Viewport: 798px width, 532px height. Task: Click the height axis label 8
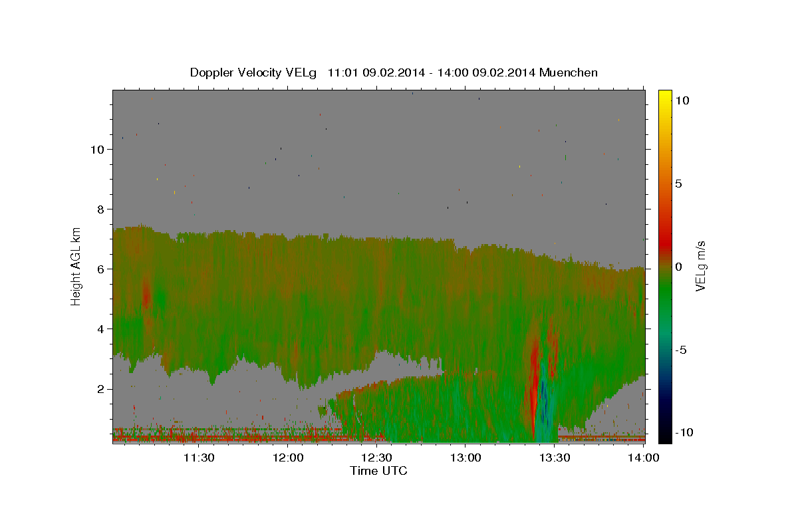102,209
